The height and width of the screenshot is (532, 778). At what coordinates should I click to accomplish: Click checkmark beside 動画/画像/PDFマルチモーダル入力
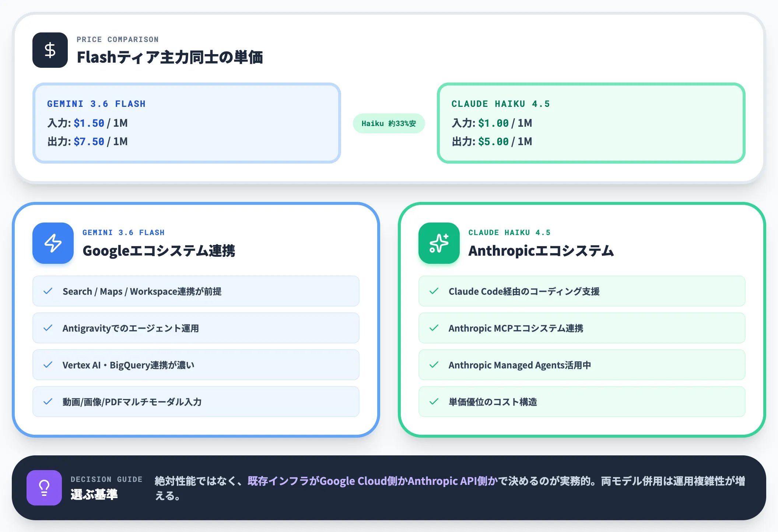(x=48, y=402)
